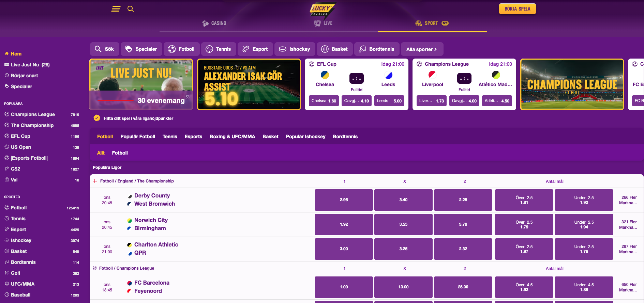This screenshot has height=303, width=644.
Task: Bet Derby County win at 2.95
Action: 344,200
